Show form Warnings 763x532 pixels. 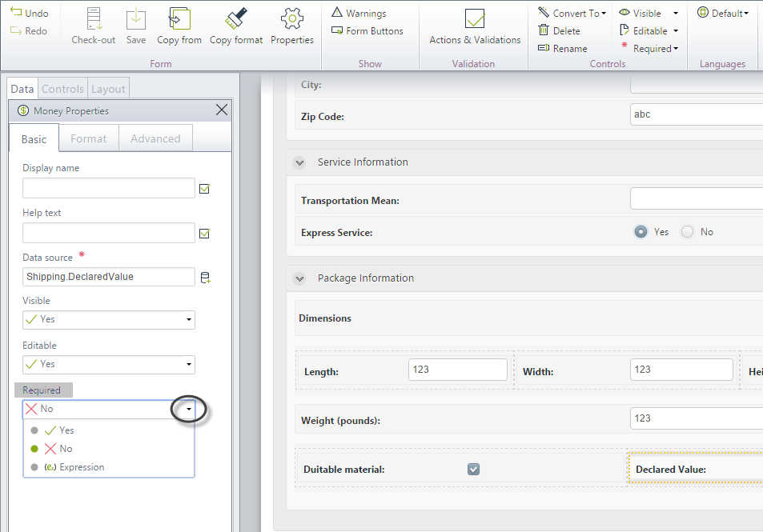[359, 13]
